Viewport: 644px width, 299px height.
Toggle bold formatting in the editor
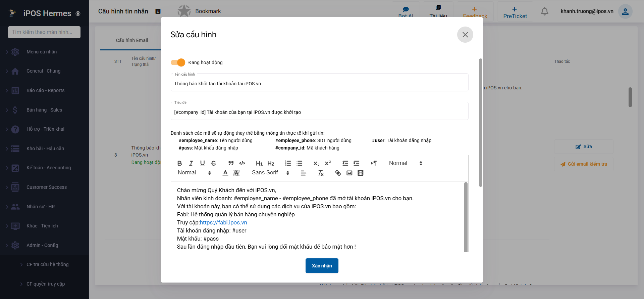point(179,163)
